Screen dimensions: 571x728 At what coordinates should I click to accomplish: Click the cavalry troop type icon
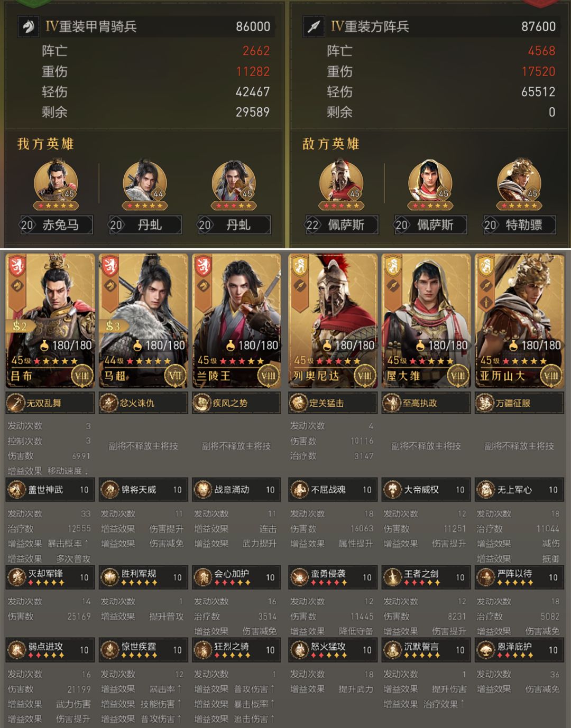click(29, 27)
